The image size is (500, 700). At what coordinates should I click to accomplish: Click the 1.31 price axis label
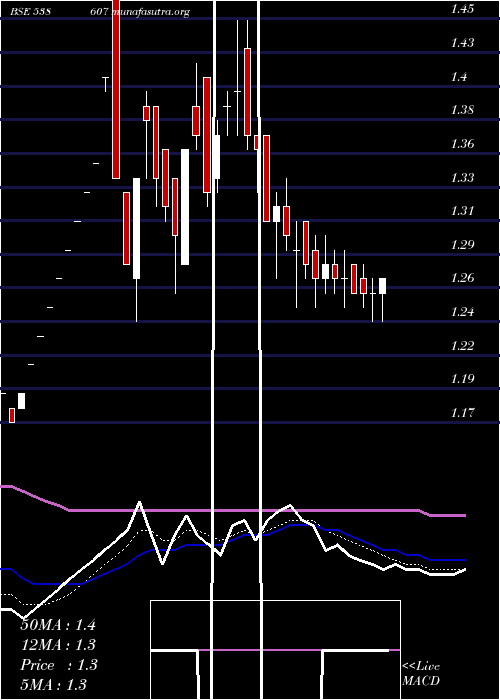pyautogui.click(x=460, y=211)
